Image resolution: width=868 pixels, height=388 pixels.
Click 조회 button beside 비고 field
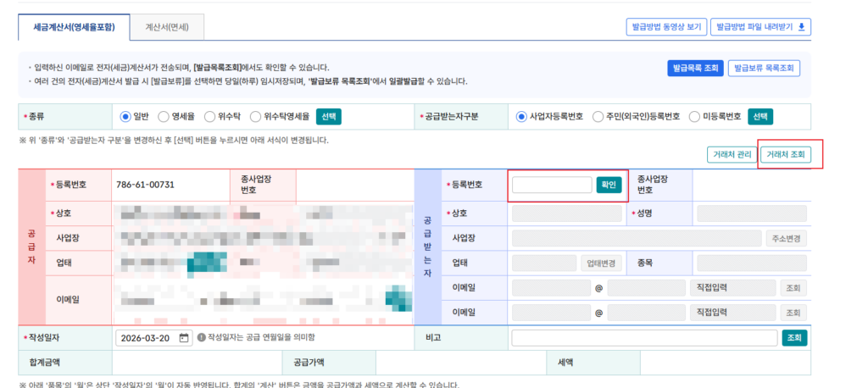[794, 338]
